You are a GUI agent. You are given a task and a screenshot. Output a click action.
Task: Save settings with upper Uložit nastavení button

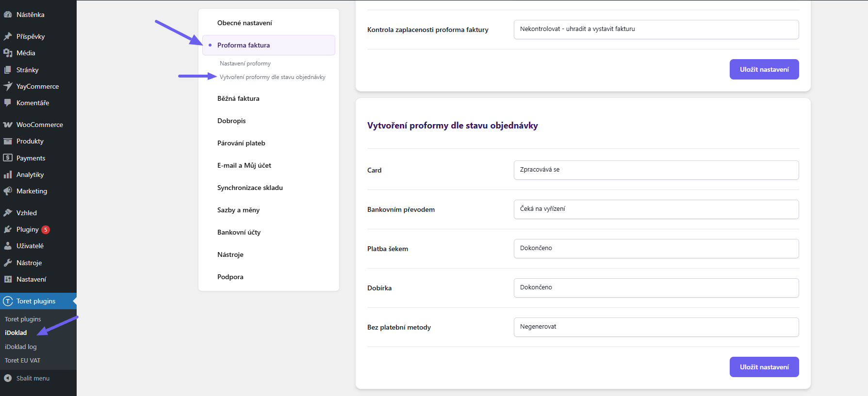point(764,69)
